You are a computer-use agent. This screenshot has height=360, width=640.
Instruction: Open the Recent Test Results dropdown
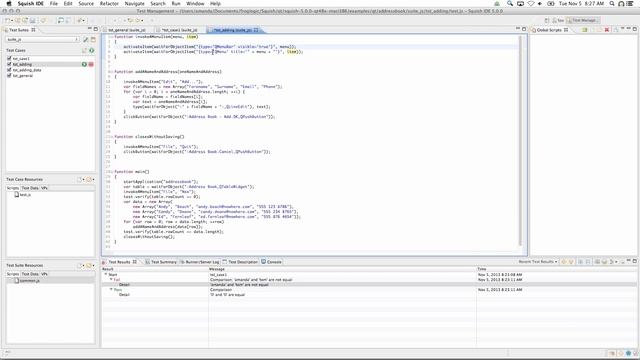pyautogui.click(x=538, y=262)
